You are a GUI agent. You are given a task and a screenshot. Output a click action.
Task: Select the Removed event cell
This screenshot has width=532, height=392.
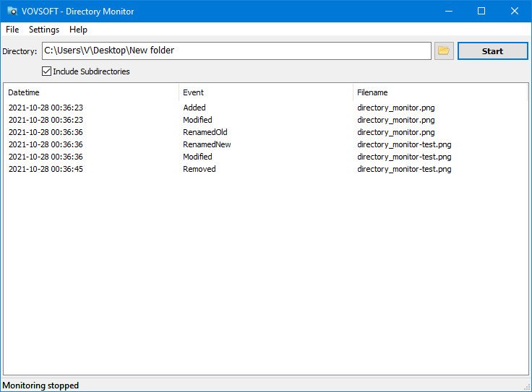click(199, 169)
